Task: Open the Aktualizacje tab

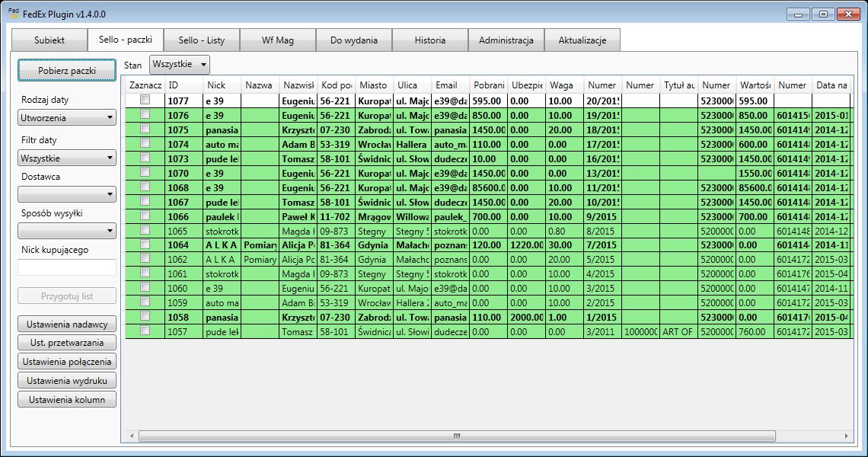Action: [582, 40]
